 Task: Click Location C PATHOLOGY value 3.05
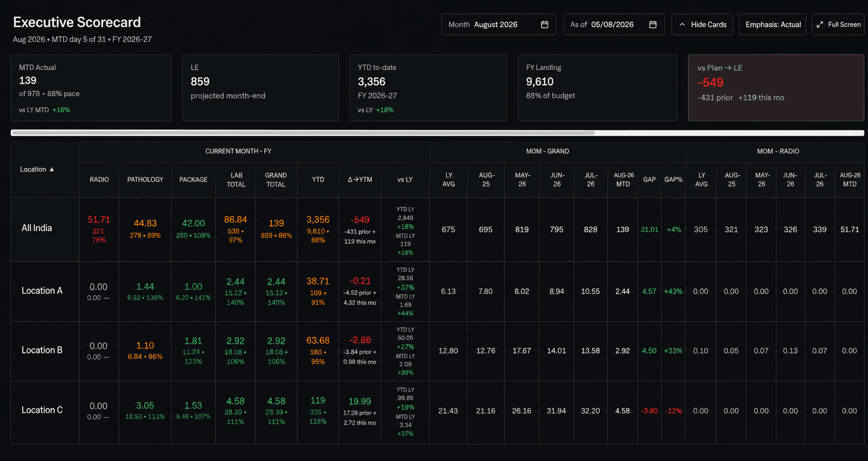point(145,406)
